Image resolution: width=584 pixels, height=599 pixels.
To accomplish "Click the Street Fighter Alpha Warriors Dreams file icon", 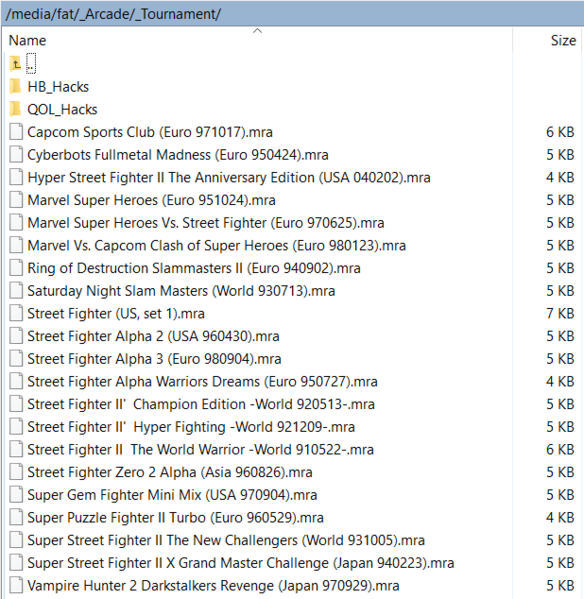I will pos(16,381).
